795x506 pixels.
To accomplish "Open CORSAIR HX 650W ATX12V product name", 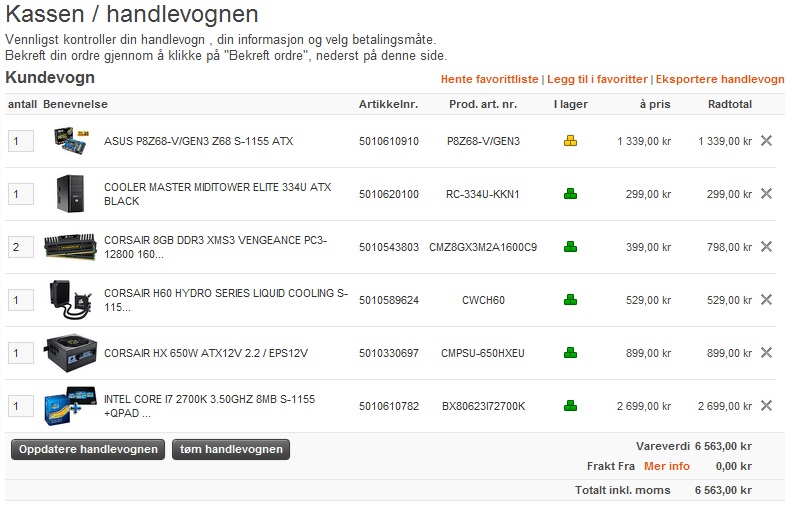I will click(x=206, y=353).
